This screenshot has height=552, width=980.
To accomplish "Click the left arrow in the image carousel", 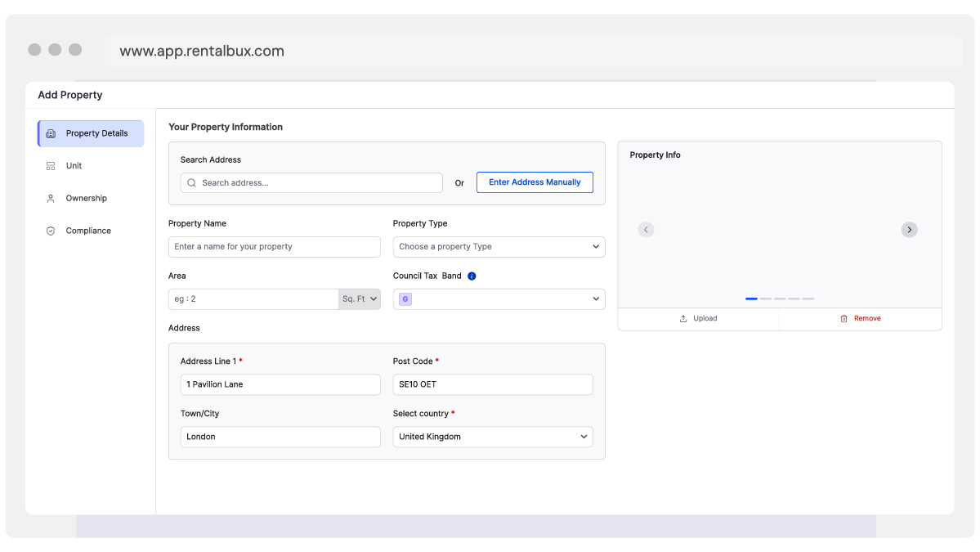I will [646, 230].
